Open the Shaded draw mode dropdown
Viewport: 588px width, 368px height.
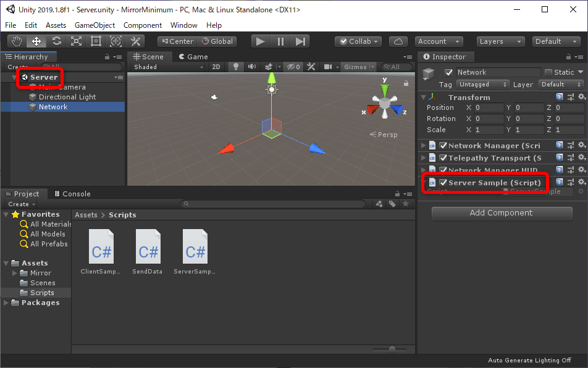169,67
